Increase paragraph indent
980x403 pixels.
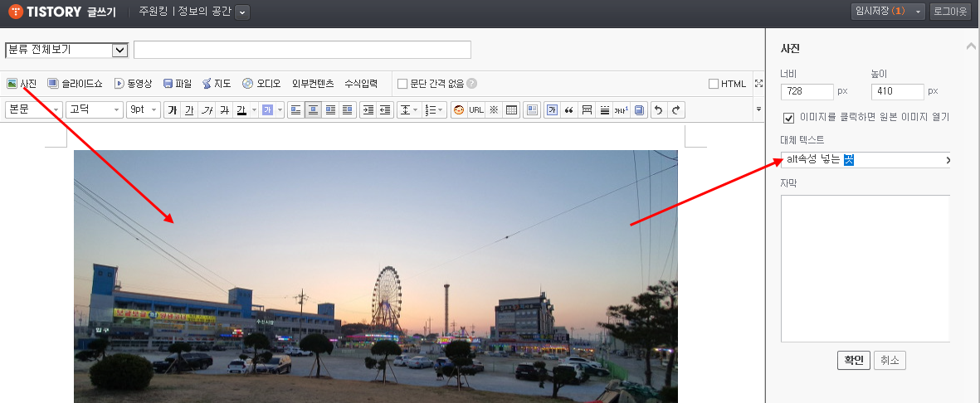pyautogui.click(x=368, y=110)
